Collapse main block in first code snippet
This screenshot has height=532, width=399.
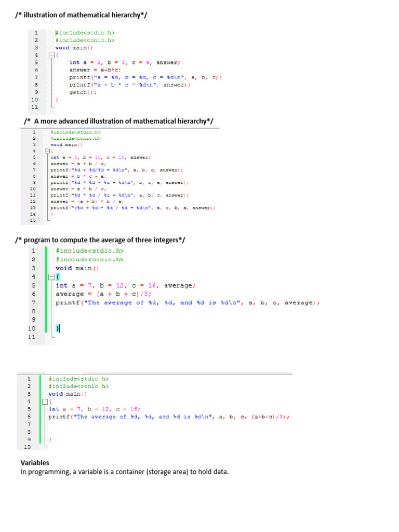(x=51, y=55)
